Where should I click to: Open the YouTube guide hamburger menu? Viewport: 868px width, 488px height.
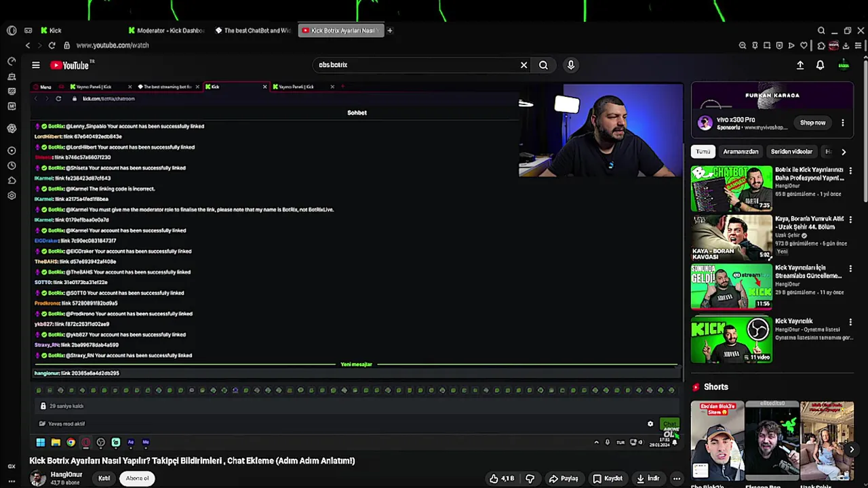[x=36, y=65]
